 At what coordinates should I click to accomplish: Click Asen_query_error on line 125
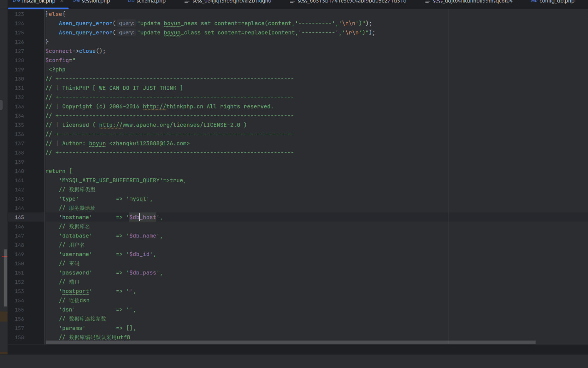click(86, 33)
